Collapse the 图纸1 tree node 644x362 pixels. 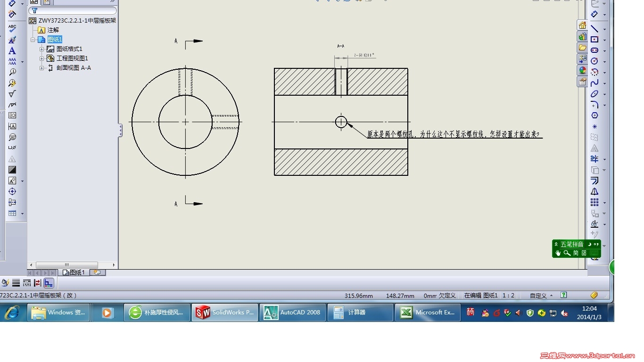(33, 40)
